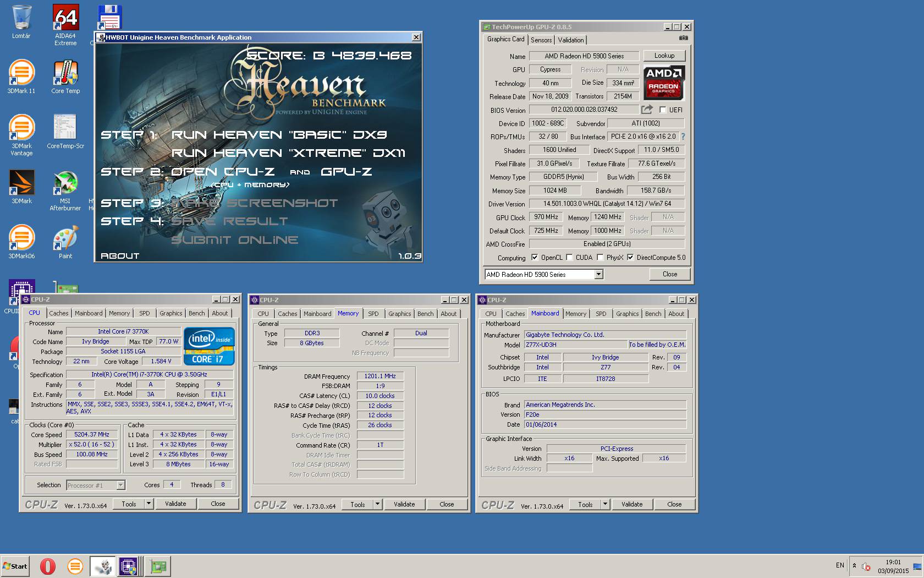Click the BIOS Version F20e field
Viewport: 924px width, 578px height.
click(605, 415)
